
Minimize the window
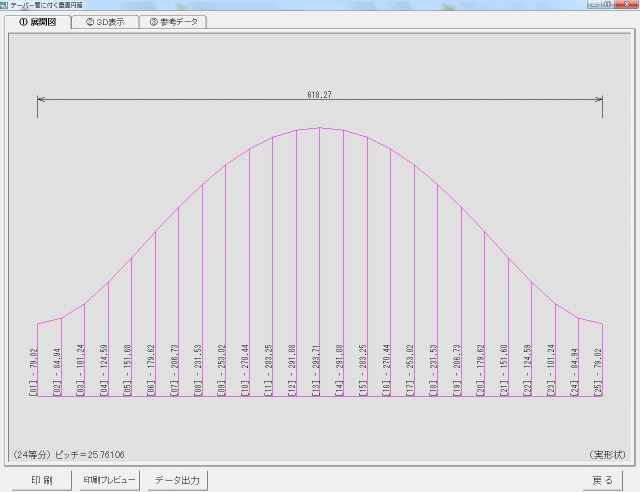[x=594, y=4]
